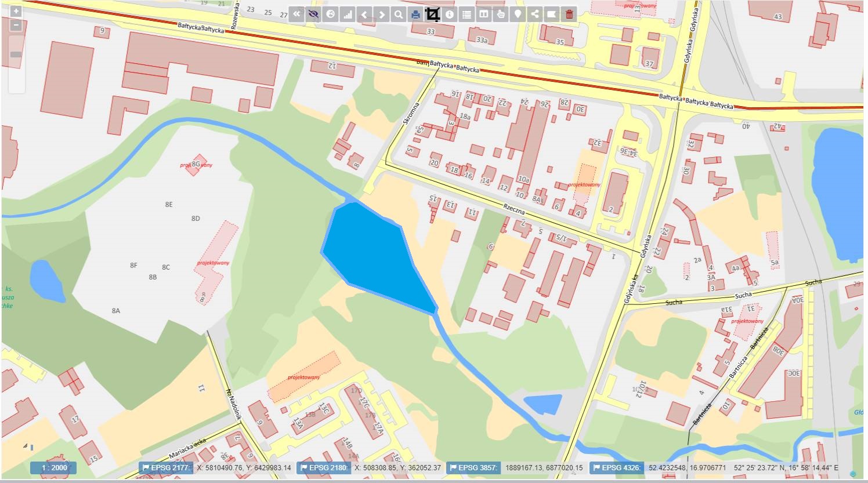This screenshot has height=483, width=868.
Task: Select the EPSG 2177 coordinate label
Action: tap(166, 468)
